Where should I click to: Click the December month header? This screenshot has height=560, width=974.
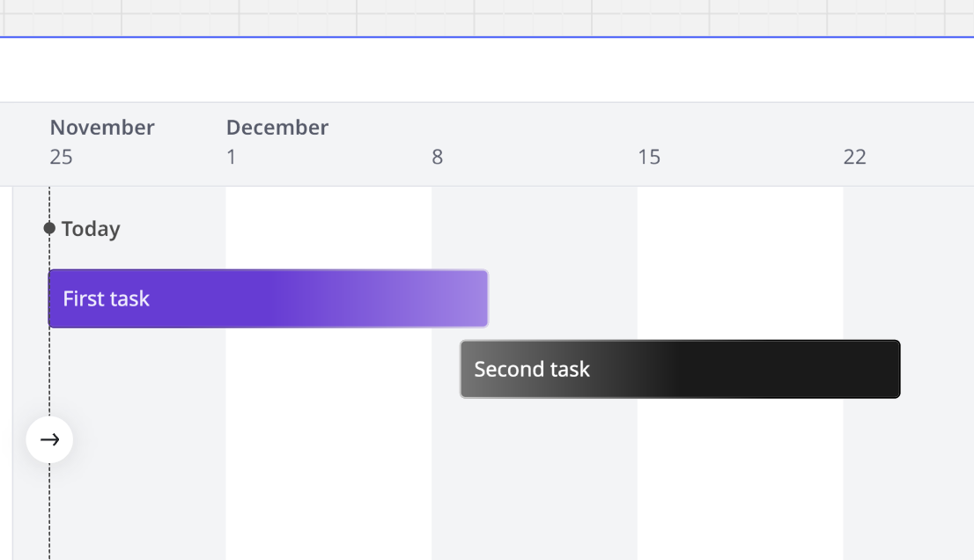(277, 128)
